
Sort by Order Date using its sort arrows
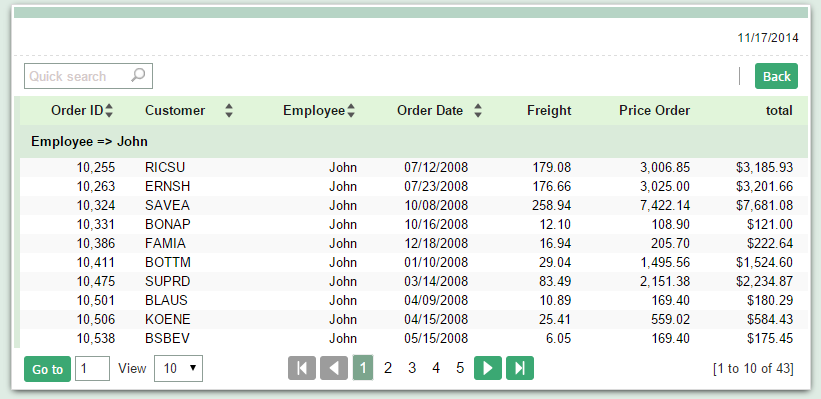(478, 110)
